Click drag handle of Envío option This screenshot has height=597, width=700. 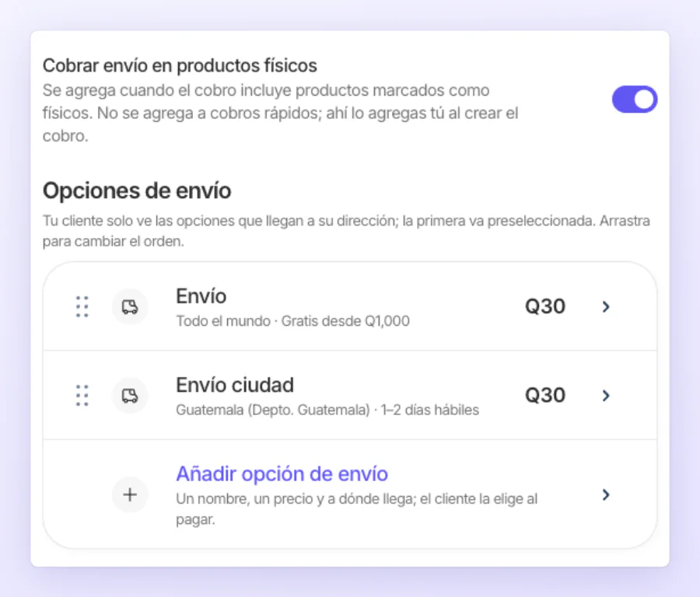pos(82,306)
